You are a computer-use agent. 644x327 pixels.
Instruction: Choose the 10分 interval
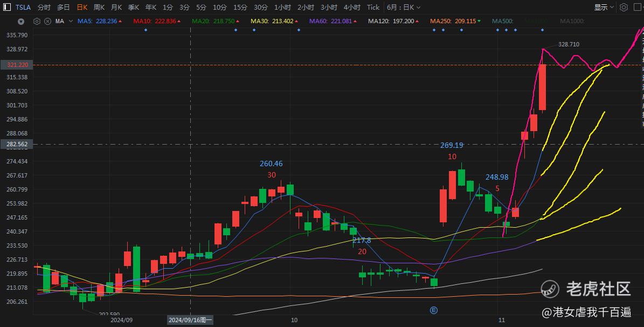pyautogui.click(x=220, y=8)
